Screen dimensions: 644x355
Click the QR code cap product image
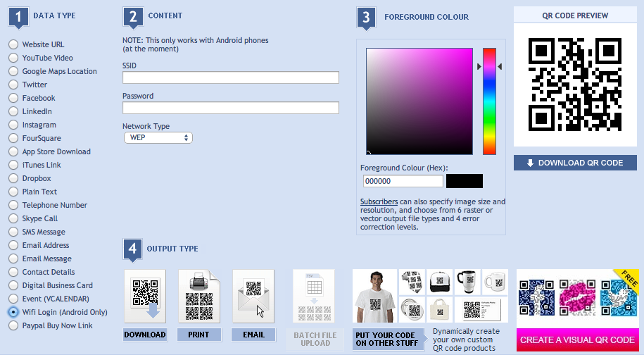(439, 282)
